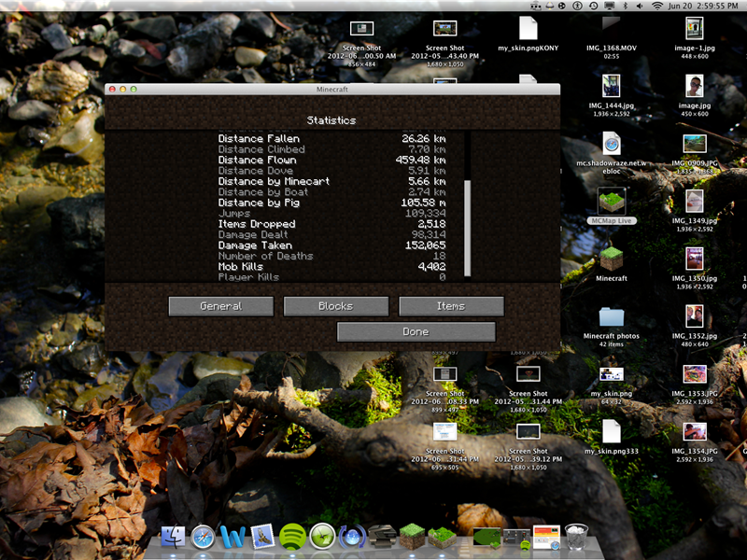Open the Trash in the Dock
Screen dimensions: 747x560
576,536
